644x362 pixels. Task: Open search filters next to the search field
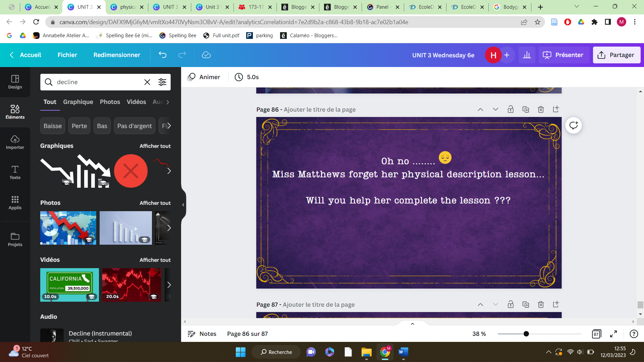coord(162,82)
